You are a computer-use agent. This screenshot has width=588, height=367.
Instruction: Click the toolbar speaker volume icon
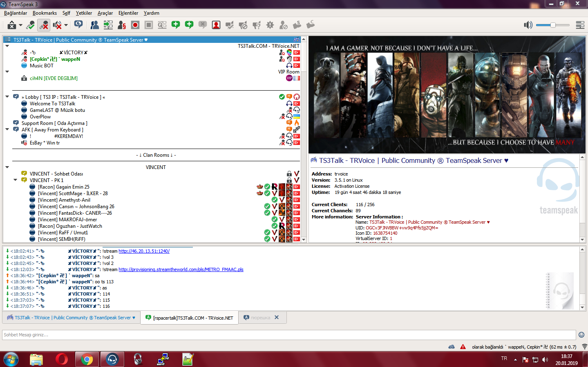point(528,25)
